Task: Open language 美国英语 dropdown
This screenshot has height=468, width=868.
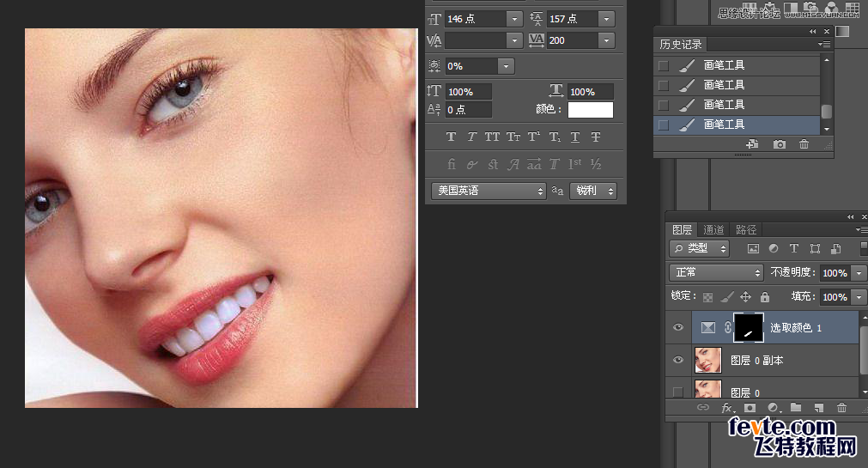Action: pyautogui.click(x=489, y=191)
